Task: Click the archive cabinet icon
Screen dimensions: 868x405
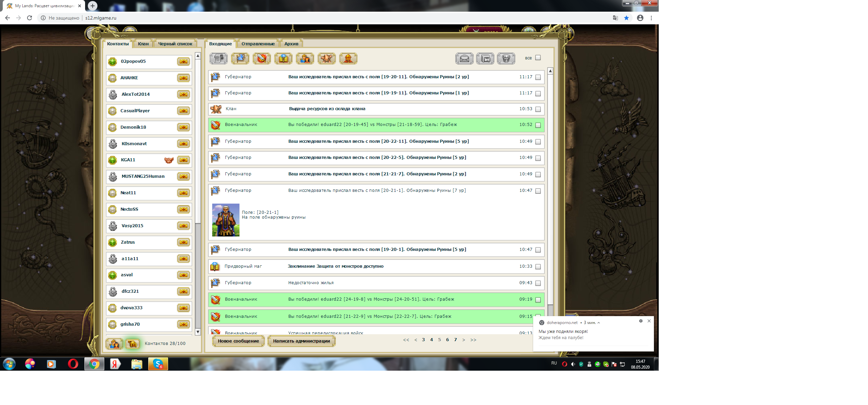Action: click(x=485, y=59)
